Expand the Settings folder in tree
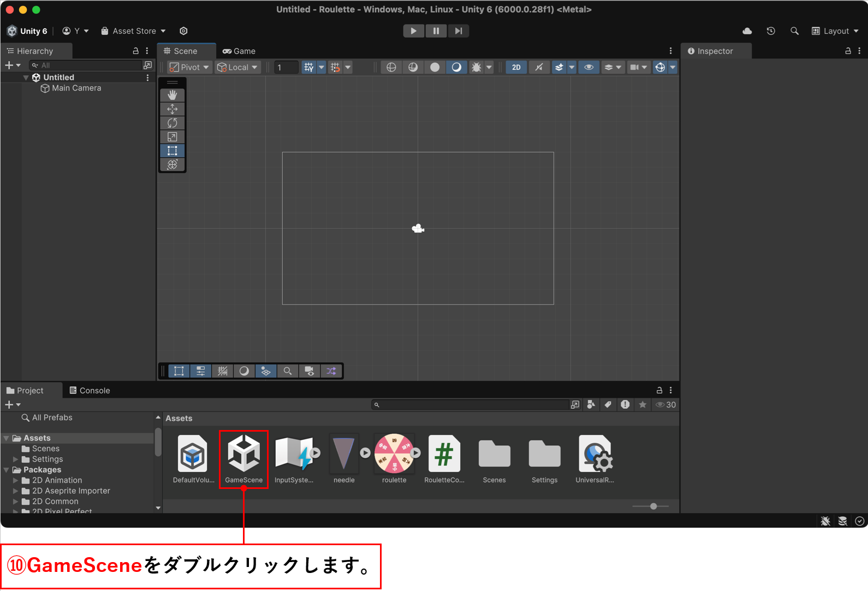The image size is (868, 591). coord(16,459)
